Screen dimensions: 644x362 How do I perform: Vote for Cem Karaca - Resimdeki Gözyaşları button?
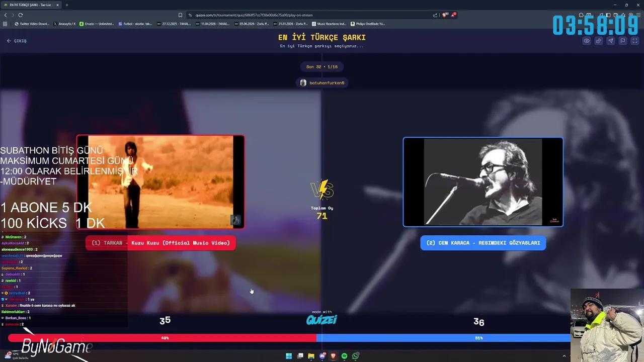coord(483,243)
